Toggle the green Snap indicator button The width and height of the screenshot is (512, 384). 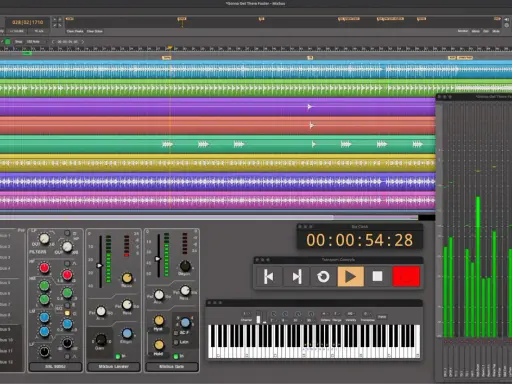click(8, 42)
